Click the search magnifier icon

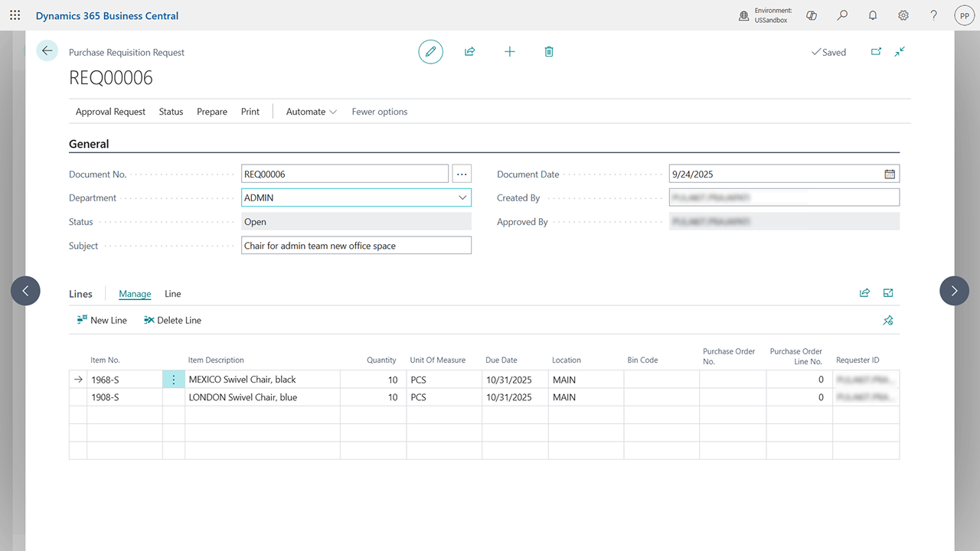tap(842, 15)
